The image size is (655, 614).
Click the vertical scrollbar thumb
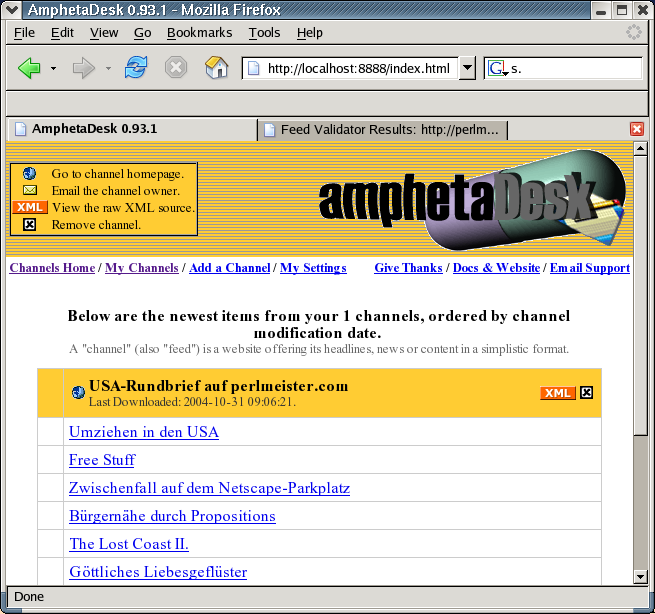(x=640, y=295)
